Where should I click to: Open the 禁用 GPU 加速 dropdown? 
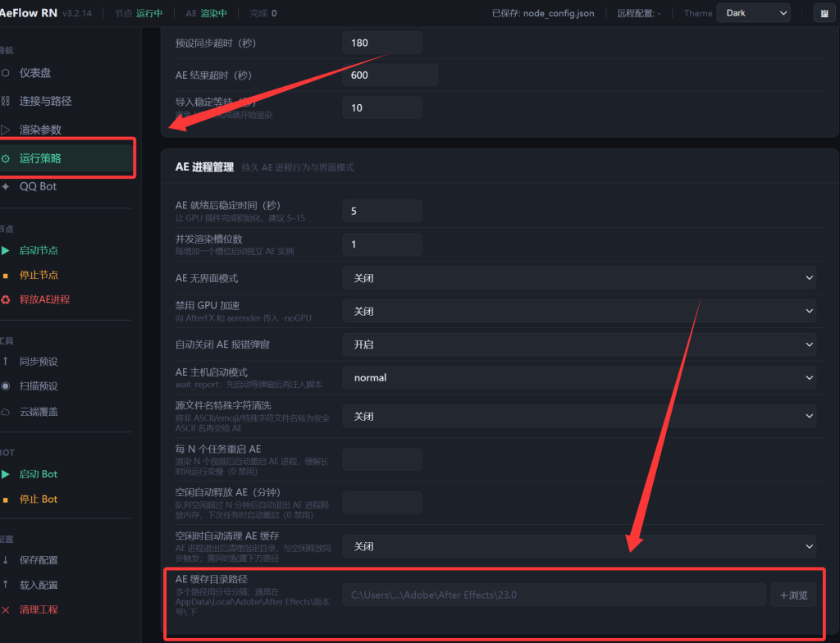click(579, 312)
